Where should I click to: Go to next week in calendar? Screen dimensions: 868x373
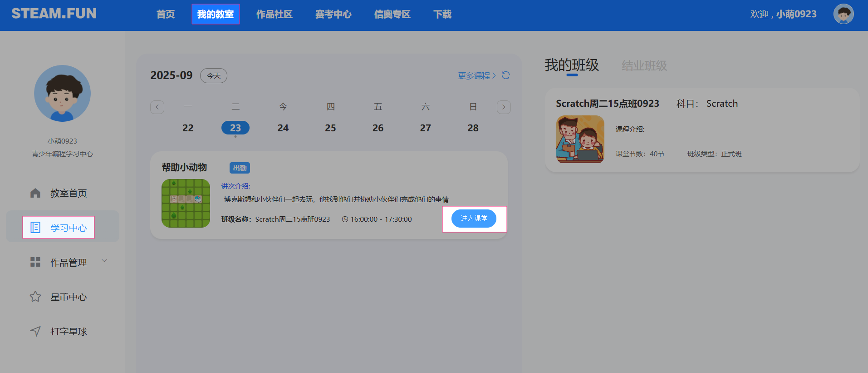(504, 107)
